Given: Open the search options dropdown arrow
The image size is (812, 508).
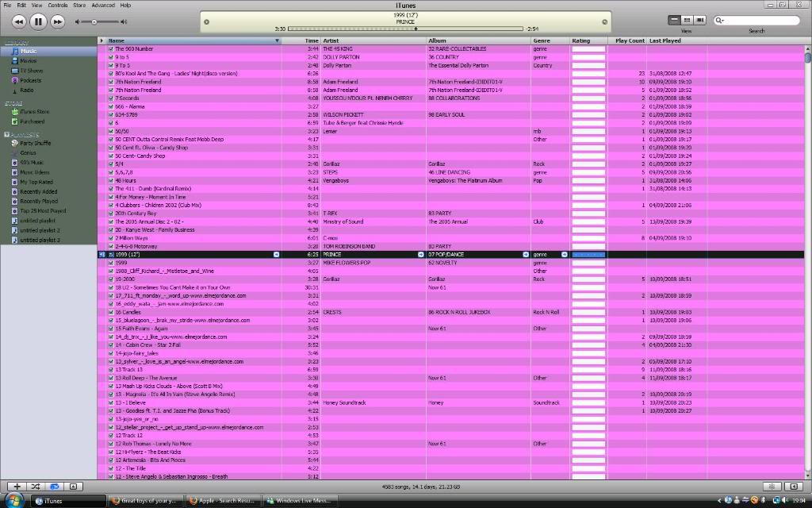Looking at the screenshot, I should [x=722, y=21].
